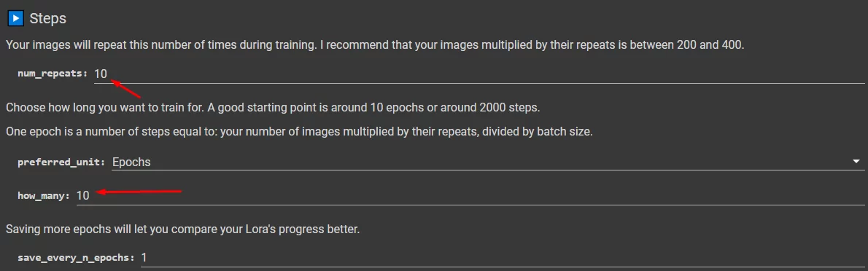
Task: Focus the save_every_n_epochs input field
Action: tap(502, 258)
